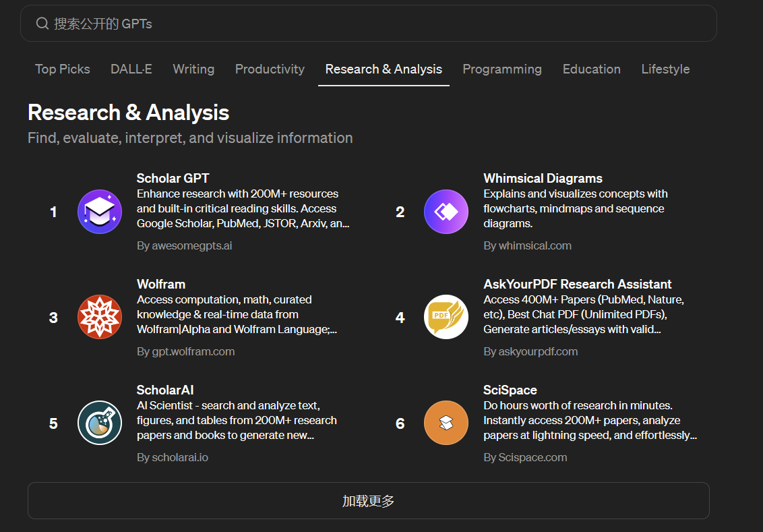Focus the 搜索公开的 GPTs search field

(369, 24)
